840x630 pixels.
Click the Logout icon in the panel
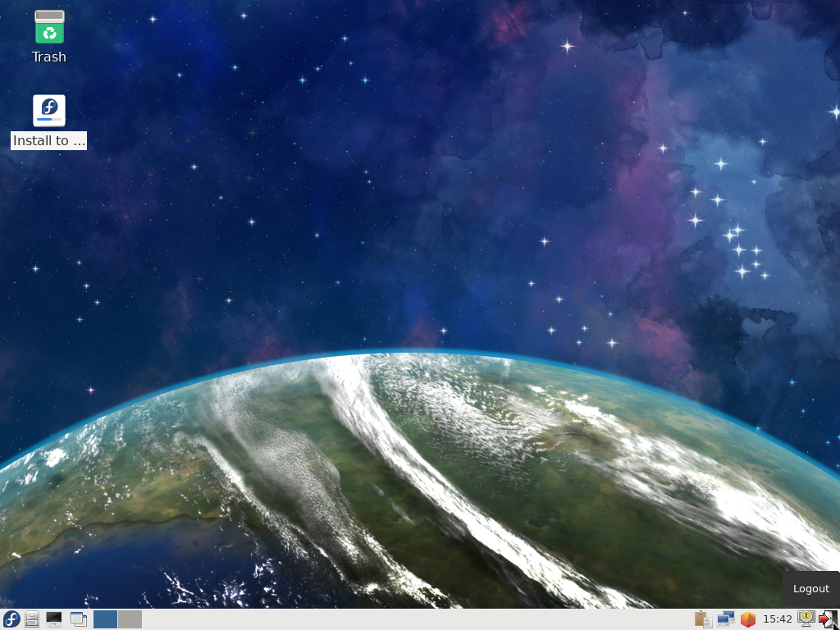click(829, 619)
